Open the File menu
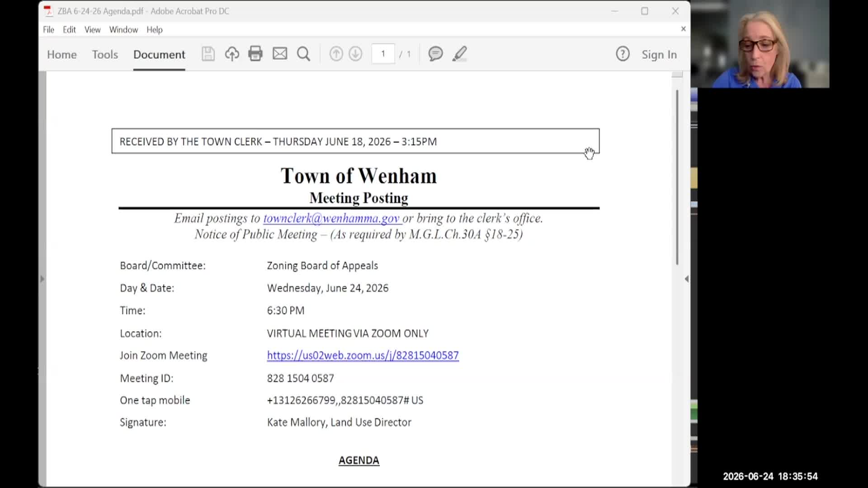Screen dimensions: 868x488 [x=48, y=29]
